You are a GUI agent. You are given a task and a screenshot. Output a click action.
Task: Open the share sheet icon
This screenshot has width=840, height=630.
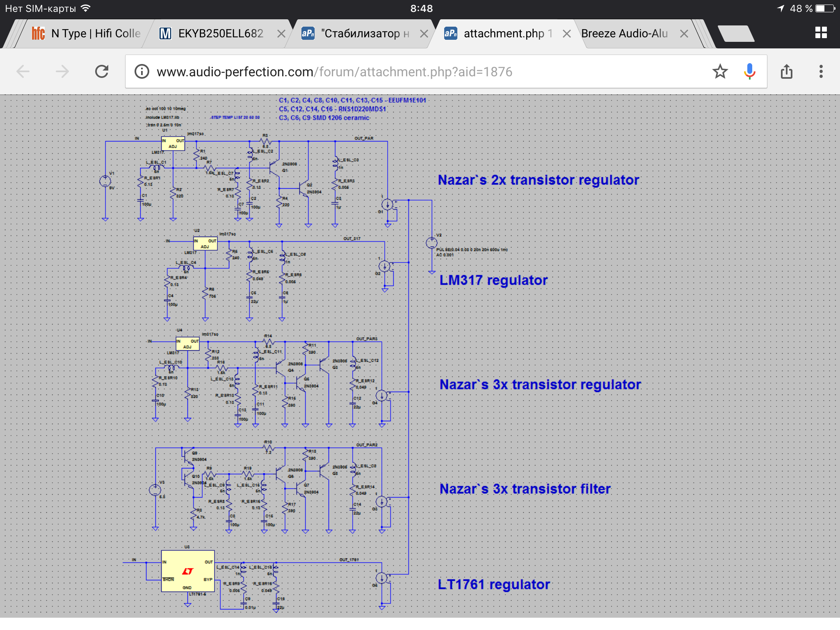click(786, 72)
